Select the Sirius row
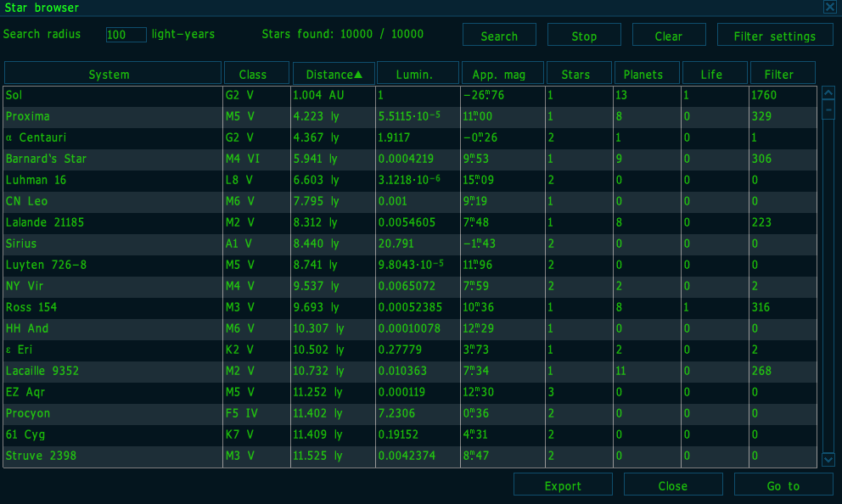Image resolution: width=842 pixels, height=504 pixels. pyautogui.click(x=410, y=244)
